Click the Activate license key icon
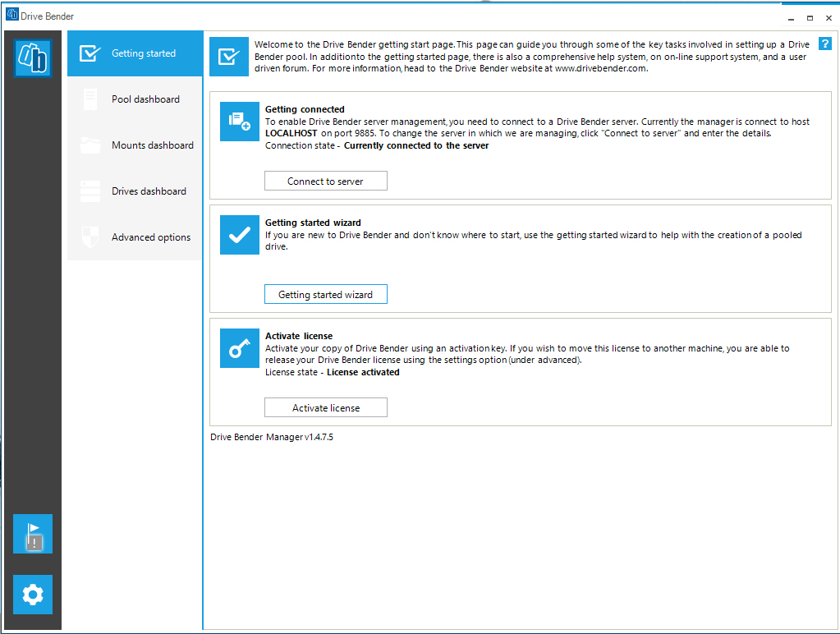 [240, 348]
